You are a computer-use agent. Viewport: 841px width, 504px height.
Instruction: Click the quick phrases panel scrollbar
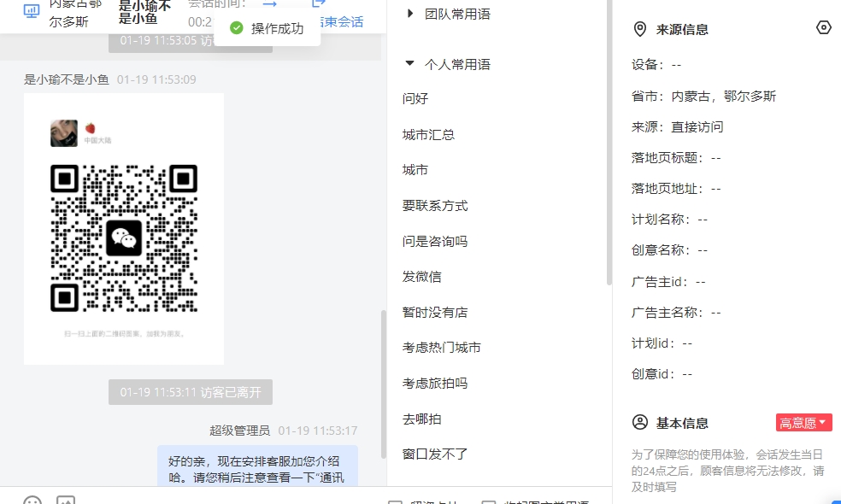tap(609, 143)
